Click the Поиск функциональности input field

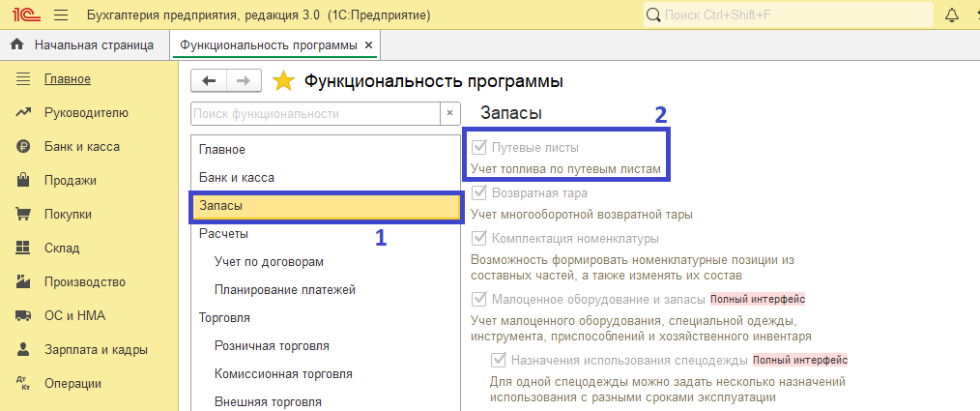pos(316,114)
